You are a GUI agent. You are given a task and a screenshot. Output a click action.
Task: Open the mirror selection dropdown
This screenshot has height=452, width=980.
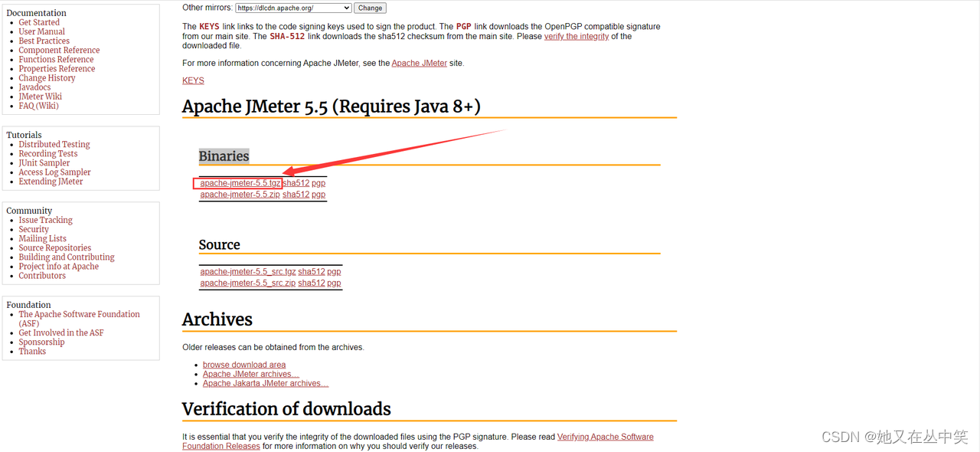click(293, 8)
